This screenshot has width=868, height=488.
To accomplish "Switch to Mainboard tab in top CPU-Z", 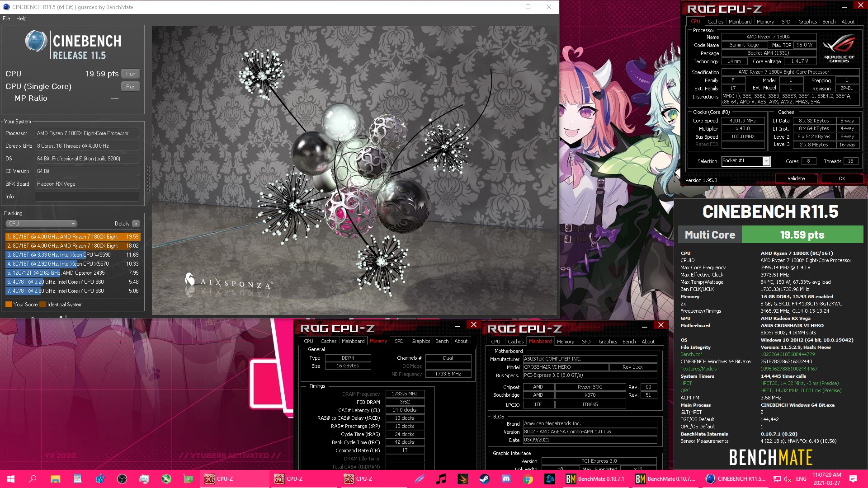I will [740, 22].
